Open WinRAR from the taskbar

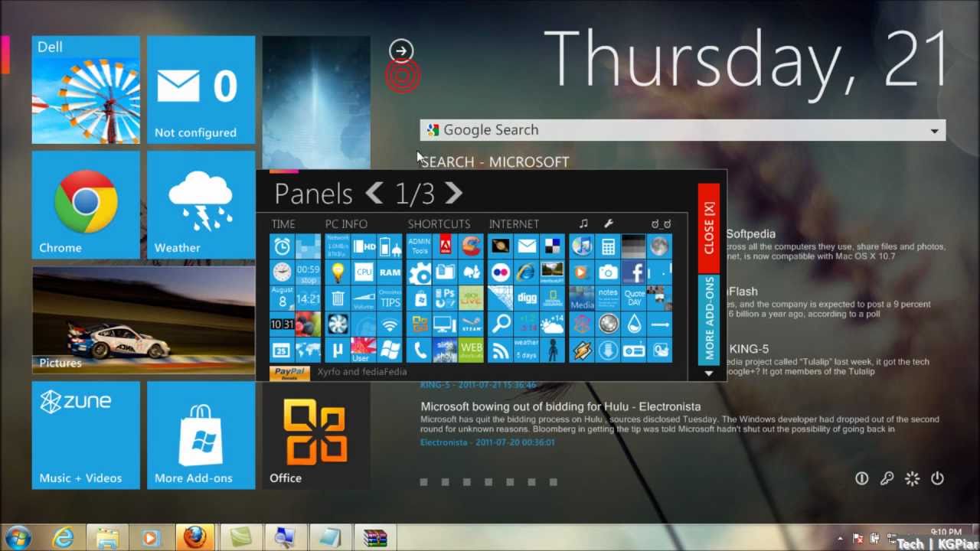[375, 537]
